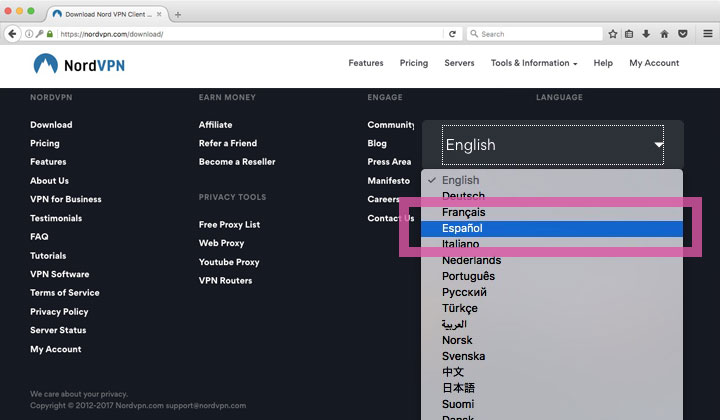The width and height of the screenshot is (720, 420).
Task: Choose Svenska in the language list
Action: 552,356
